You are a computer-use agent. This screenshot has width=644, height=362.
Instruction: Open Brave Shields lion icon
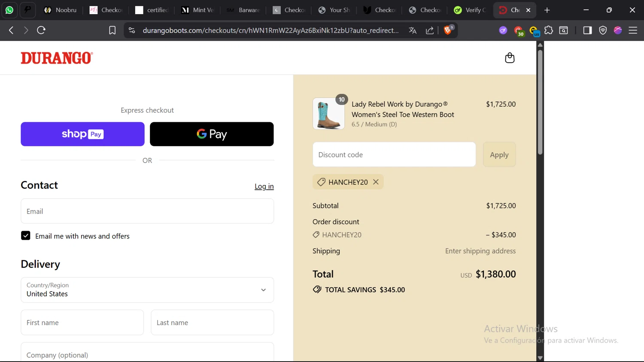[448, 30]
